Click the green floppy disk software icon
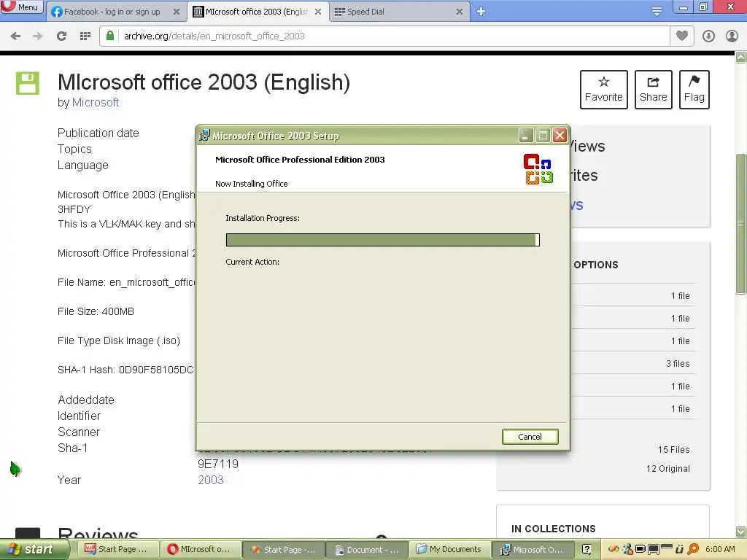 point(28,83)
